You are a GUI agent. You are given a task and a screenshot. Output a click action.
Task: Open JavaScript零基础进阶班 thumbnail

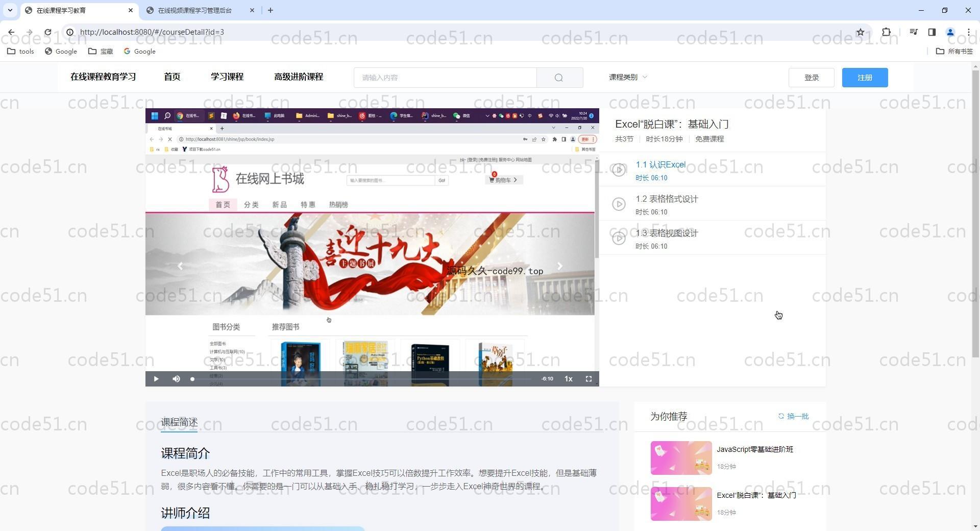[681, 458]
